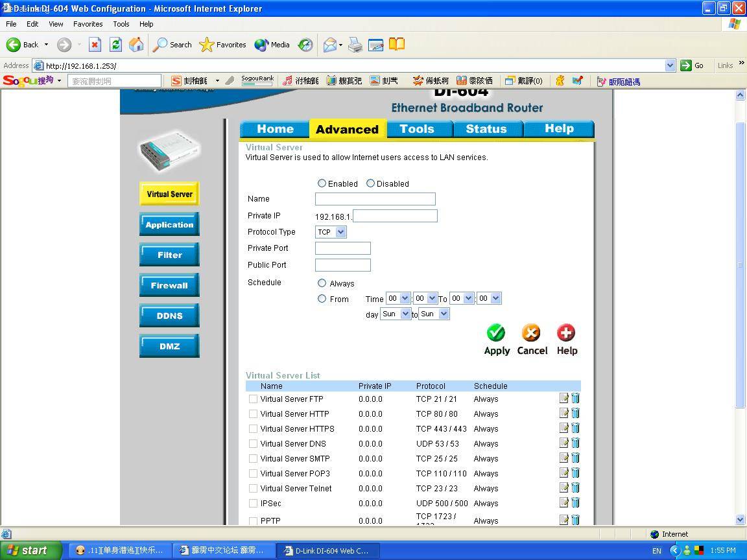Open the DDNS settings page
Screen dimensions: 747x560
(170, 316)
